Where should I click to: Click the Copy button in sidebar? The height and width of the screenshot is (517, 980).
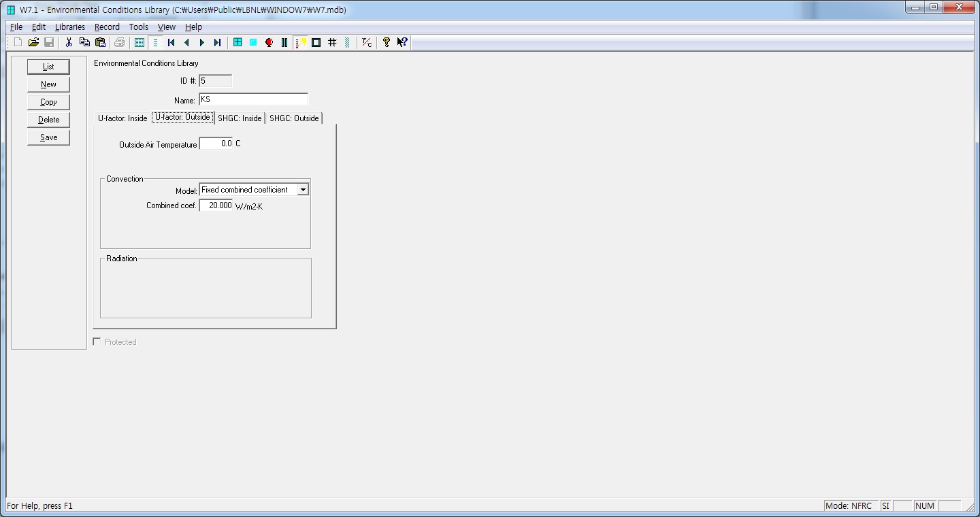(x=48, y=102)
